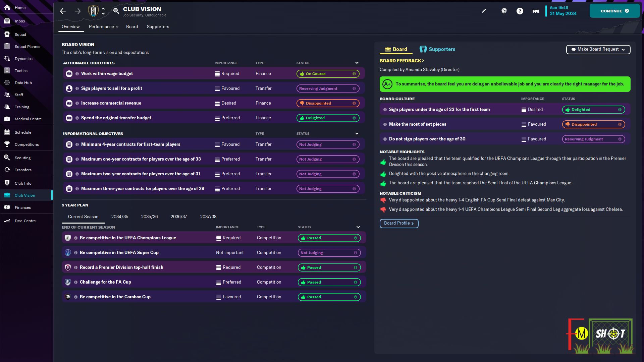The image size is (644, 362).
Task: Open the Staff icon
Action: (7, 95)
